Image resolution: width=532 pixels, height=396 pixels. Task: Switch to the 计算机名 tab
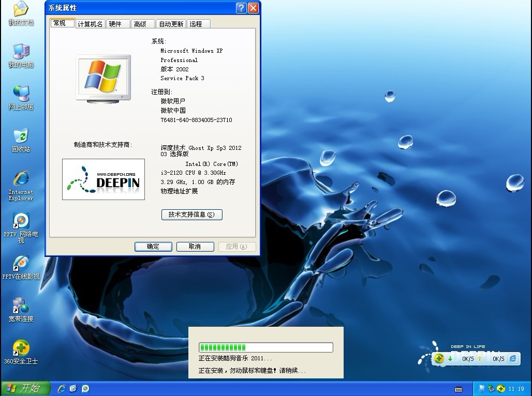click(x=90, y=24)
